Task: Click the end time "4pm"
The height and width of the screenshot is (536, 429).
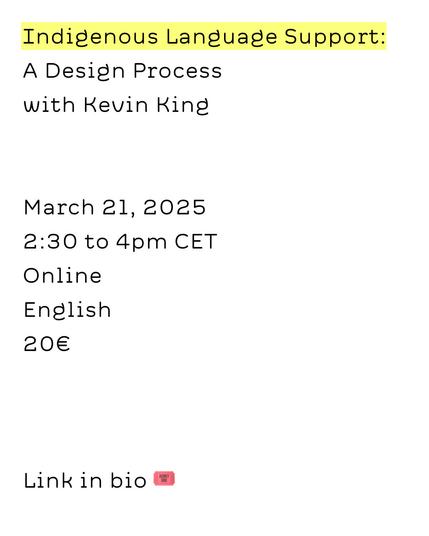Action: coord(141,242)
